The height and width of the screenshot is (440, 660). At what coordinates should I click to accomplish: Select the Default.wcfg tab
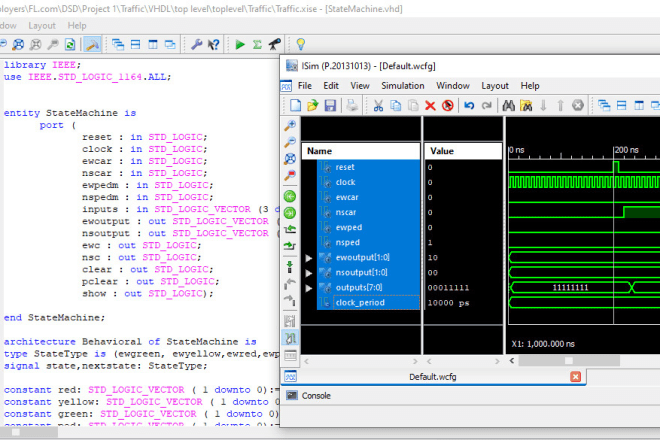pos(433,377)
